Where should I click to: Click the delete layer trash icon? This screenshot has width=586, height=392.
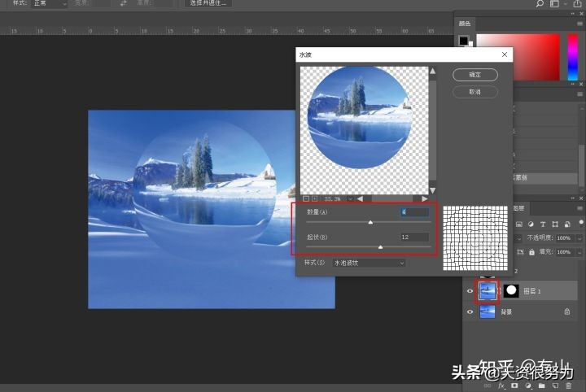click(568, 385)
